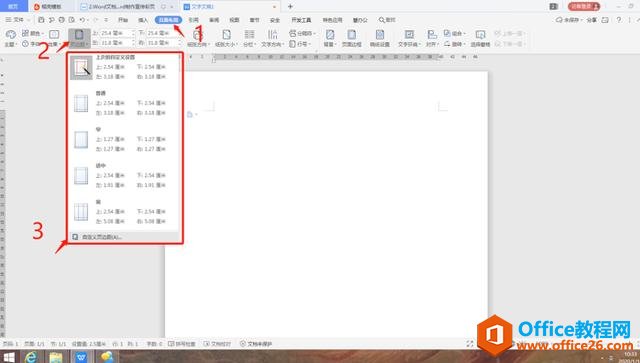640x363 pixels.
Task: Open the Colors dropdown
Action: tap(33, 33)
